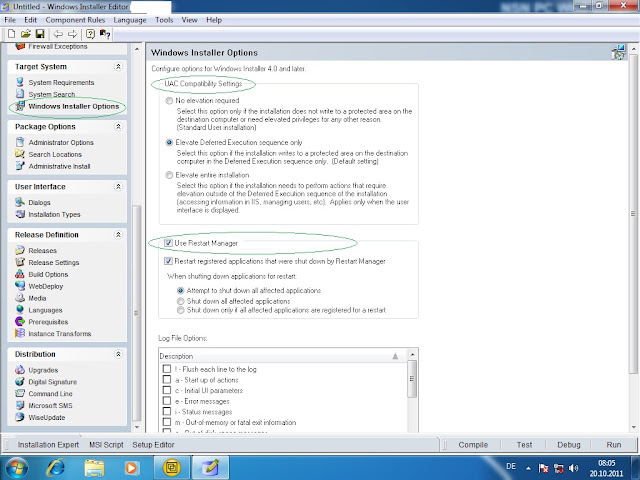
Task: Collapse the User Interface group
Action: tap(118, 187)
